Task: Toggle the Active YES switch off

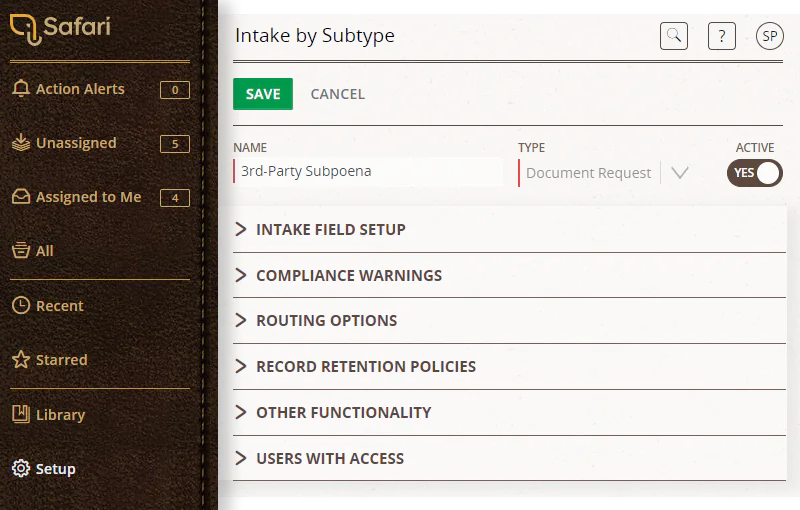Action: (755, 173)
